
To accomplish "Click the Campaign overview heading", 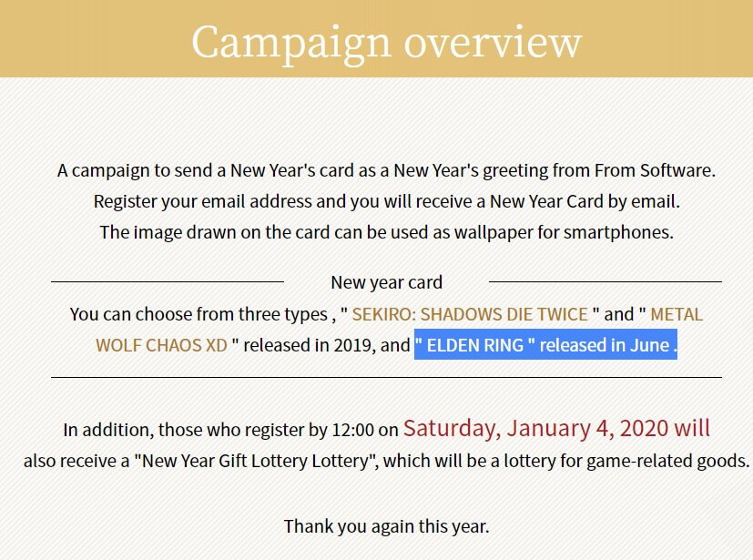I will click(x=386, y=41).
